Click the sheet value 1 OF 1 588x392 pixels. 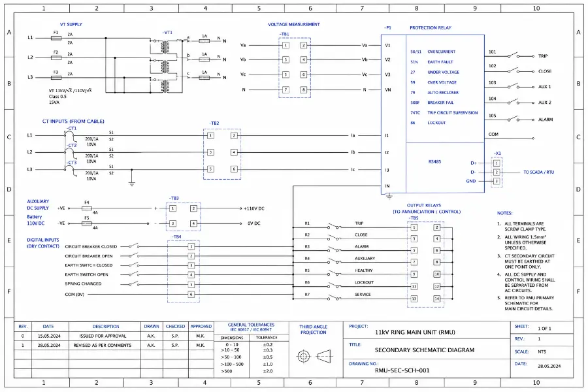click(x=544, y=329)
